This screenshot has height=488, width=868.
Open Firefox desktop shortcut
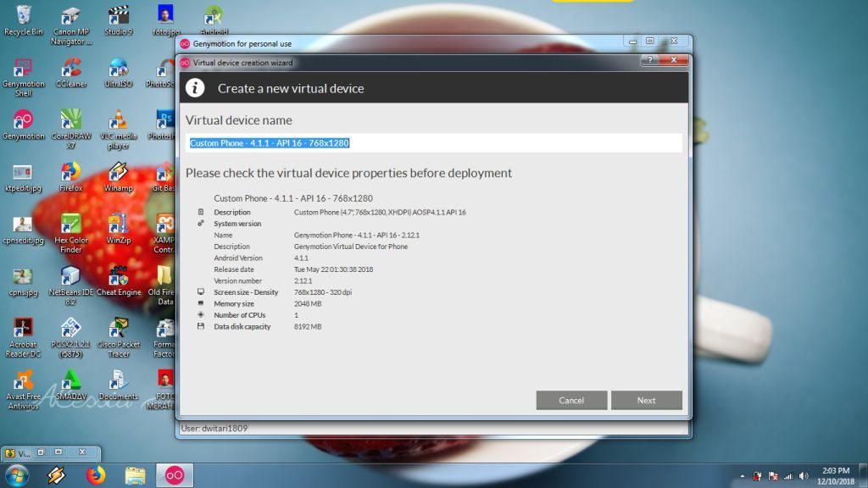71,177
